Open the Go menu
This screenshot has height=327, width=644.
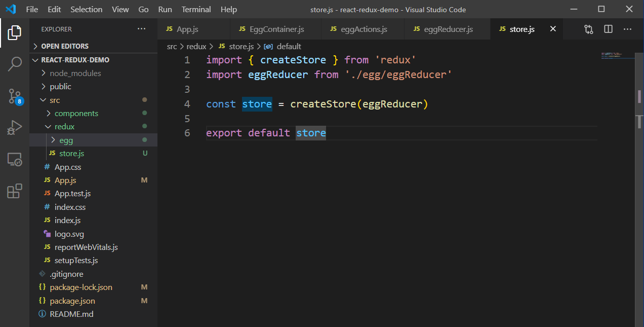(143, 9)
